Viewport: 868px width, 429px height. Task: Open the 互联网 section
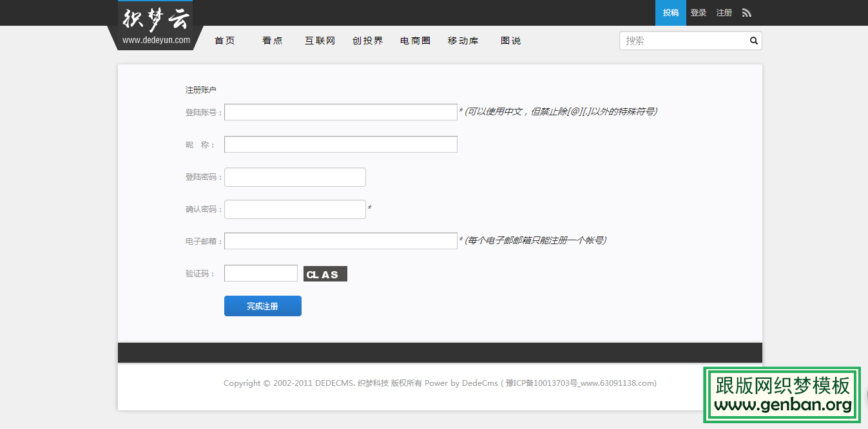point(320,40)
